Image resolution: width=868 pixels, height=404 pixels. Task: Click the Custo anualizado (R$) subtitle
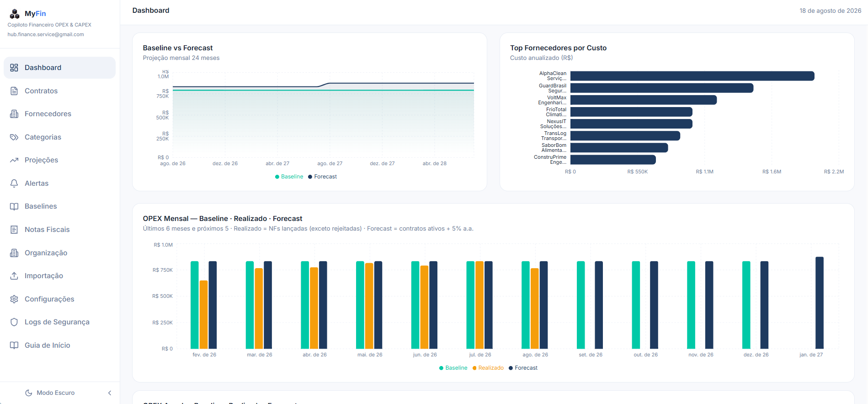click(x=542, y=58)
